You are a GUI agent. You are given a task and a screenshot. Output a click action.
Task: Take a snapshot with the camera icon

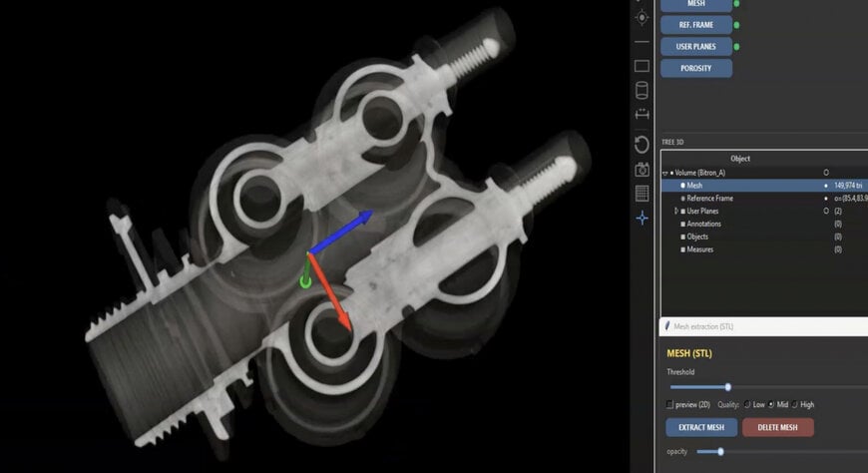point(642,170)
